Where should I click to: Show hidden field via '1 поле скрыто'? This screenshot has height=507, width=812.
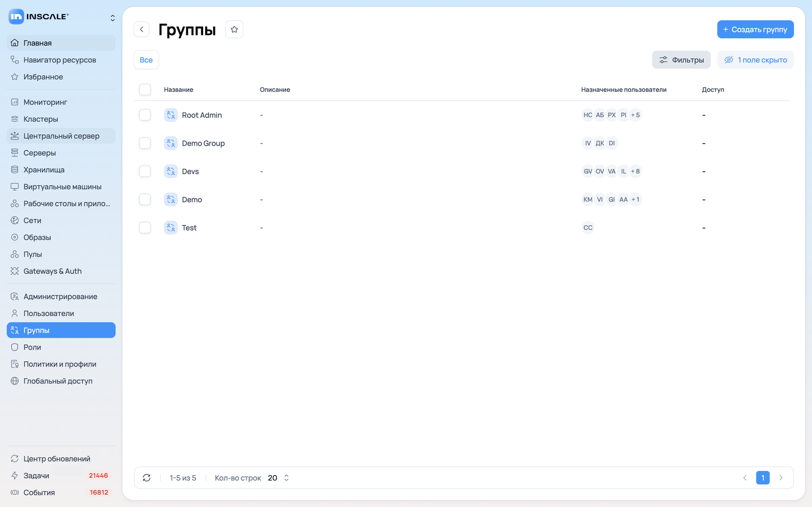pyautogui.click(x=756, y=60)
